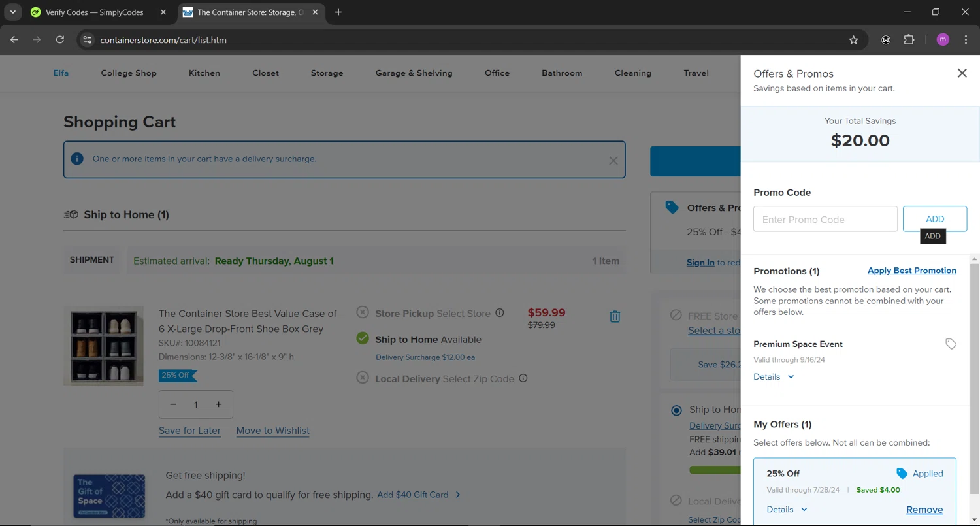This screenshot has width=980, height=526.
Task: Bookmark this page with the star icon
Action: tap(853, 40)
